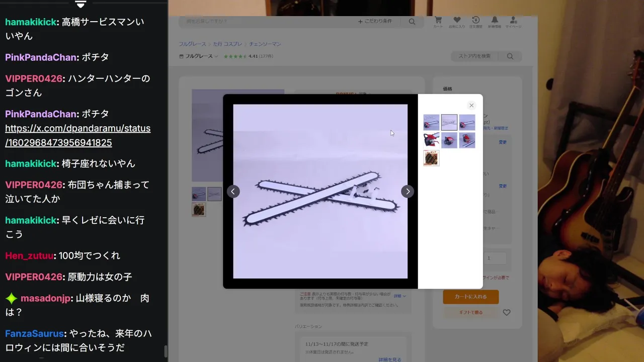Open the 4.41 star rating reviews
Image resolution: width=644 pixels, height=362 pixels.
249,56
